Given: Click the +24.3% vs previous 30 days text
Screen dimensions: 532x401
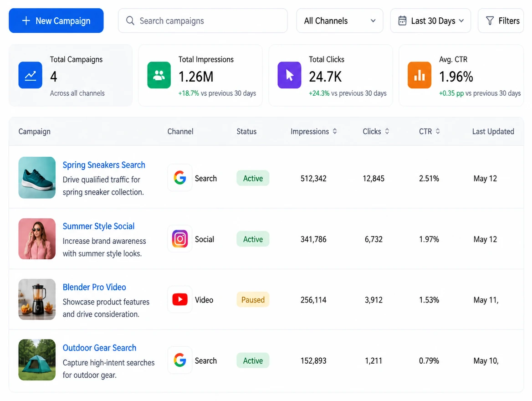Looking at the screenshot, I should pos(348,93).
